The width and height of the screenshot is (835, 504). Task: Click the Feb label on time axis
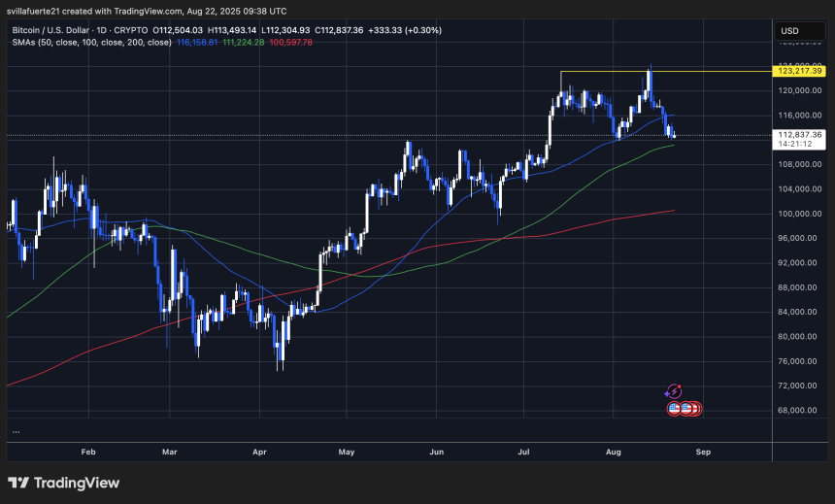point(88,452)
